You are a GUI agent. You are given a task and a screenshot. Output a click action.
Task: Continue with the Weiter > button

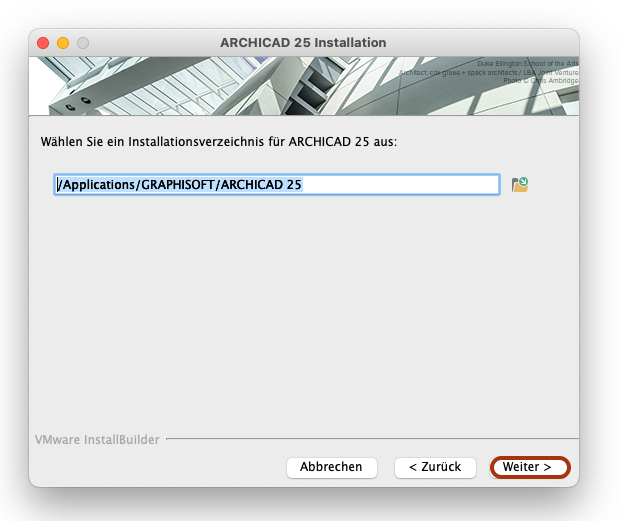coord(530,467)
